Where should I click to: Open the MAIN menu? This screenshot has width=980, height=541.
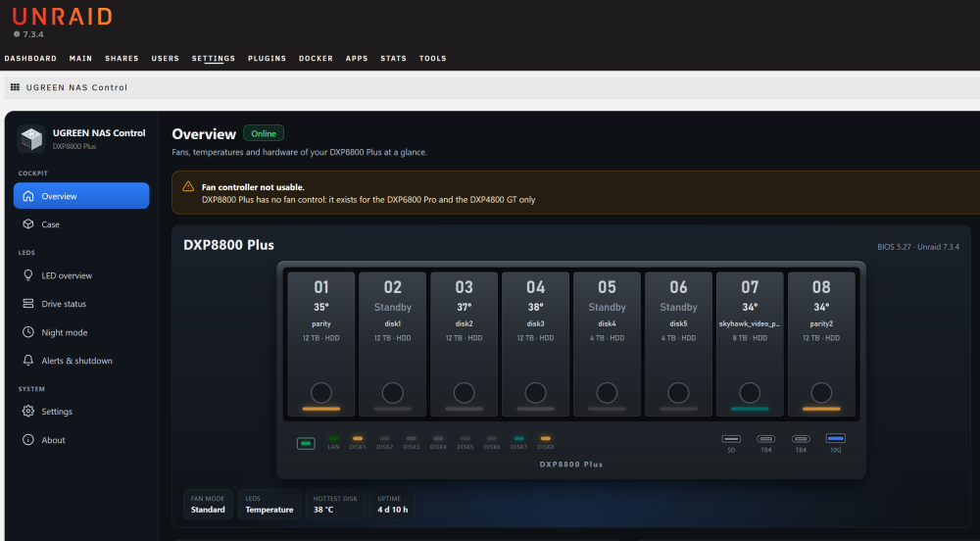(80, 58)
